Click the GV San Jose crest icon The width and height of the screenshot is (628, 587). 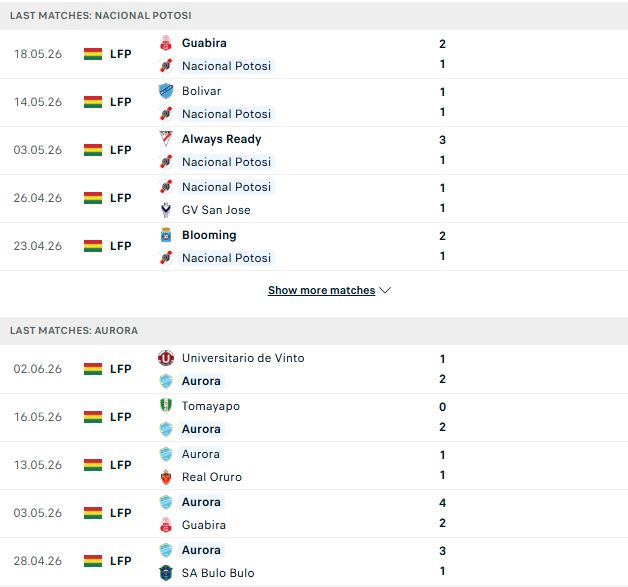166,210
